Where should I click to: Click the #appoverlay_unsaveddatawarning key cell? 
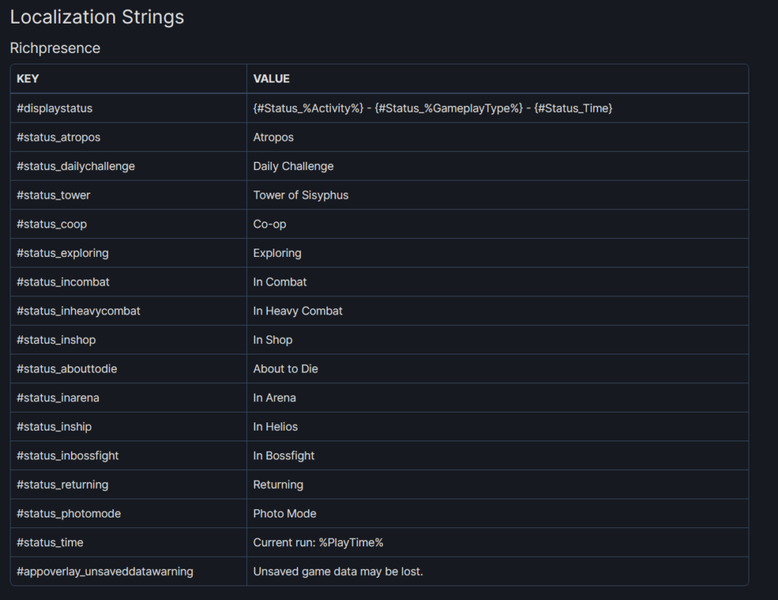pyautogui.click(x=105, y=572)
